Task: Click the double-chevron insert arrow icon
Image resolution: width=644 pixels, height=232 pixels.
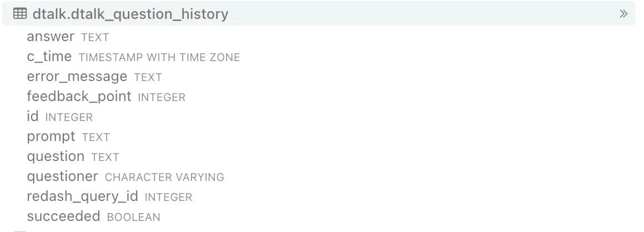Action: tap(623, 14)
